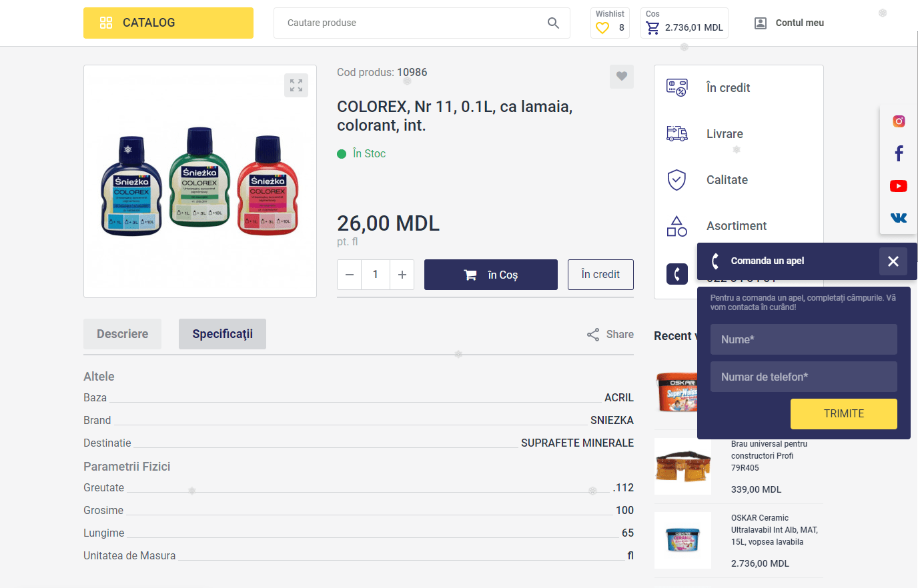Add product with În Coș button
Viewport: 918px width, 588px height.
491,275
